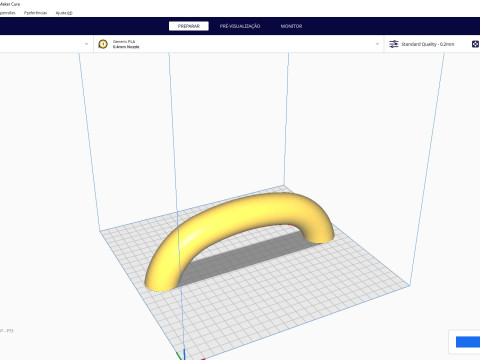Open the Standard Quality - 0.2mm profile panel
Viewport: 480px width, 360px height.
click(x=428, y=44)
